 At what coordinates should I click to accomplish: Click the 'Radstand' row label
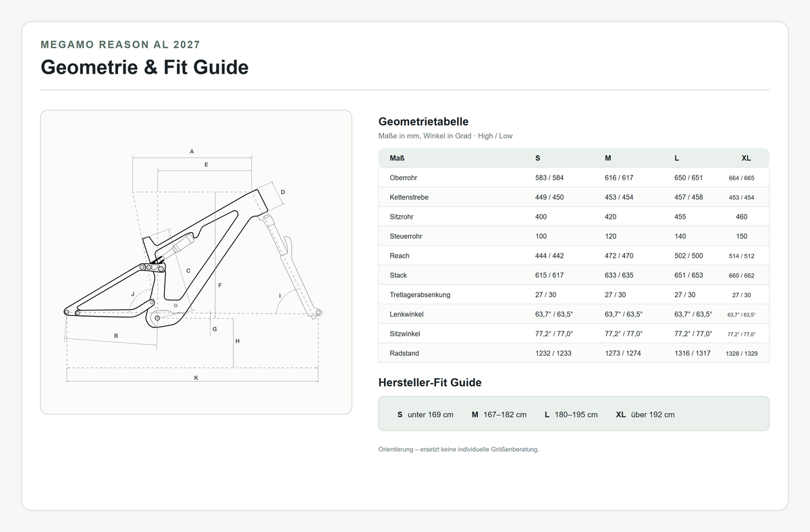403,353
